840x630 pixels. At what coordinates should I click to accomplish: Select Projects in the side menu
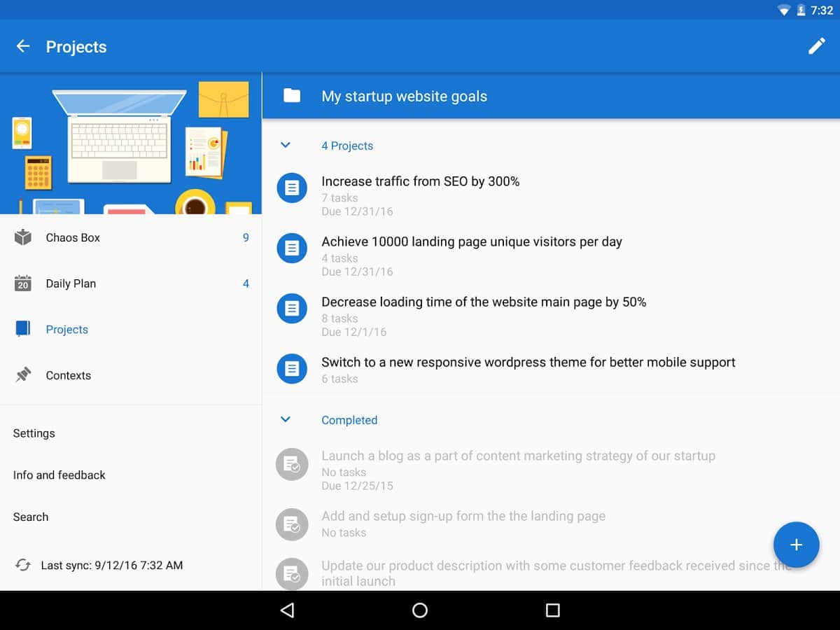[x=67, y=330]
